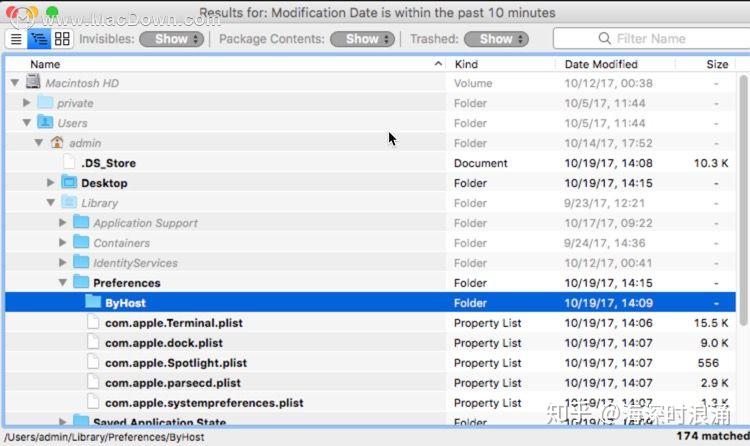This screenshot has height=446, width=750.
Task: Click the Users folder icon
Action: point(45,122)
